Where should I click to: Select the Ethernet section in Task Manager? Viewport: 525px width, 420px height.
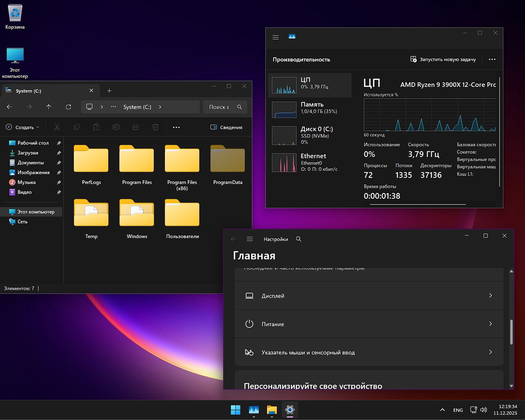click(310, 162)
